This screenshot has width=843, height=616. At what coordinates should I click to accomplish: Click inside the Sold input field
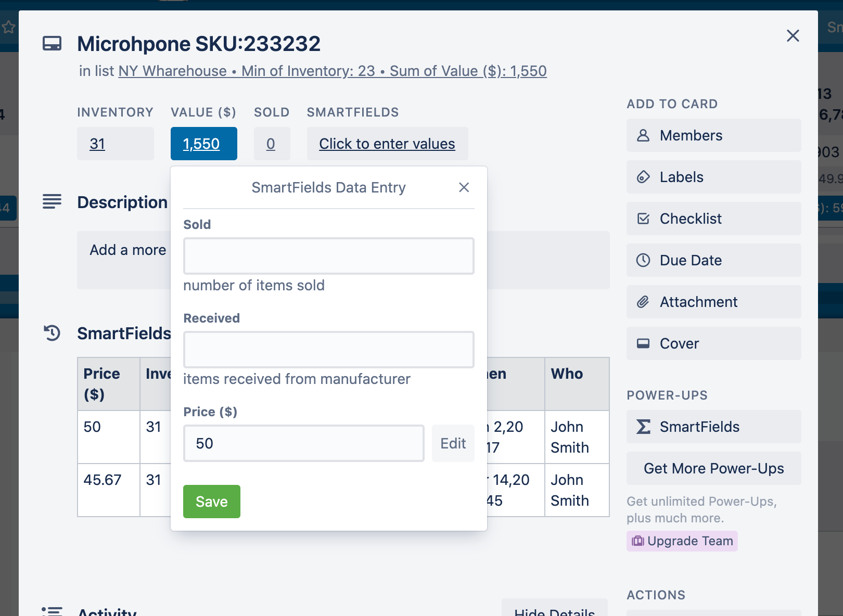point(328,255)
